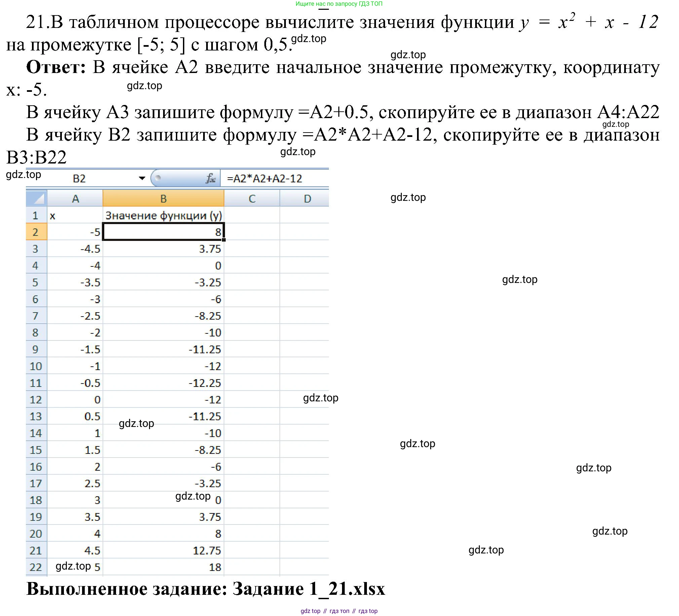Image resolution: width=679 pixels, height=616 pixels.
Task: Click cell A10 with value -1
Action: 75,366
